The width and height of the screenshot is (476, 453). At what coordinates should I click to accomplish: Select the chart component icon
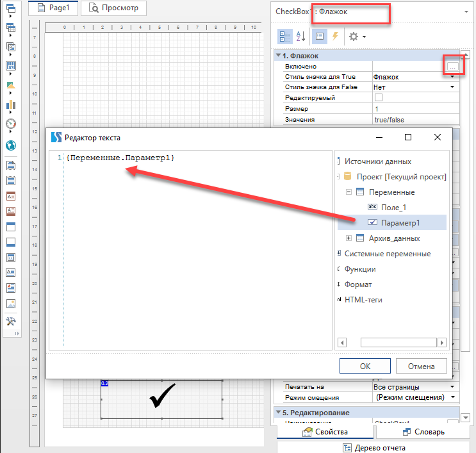(x=10, y=104)
